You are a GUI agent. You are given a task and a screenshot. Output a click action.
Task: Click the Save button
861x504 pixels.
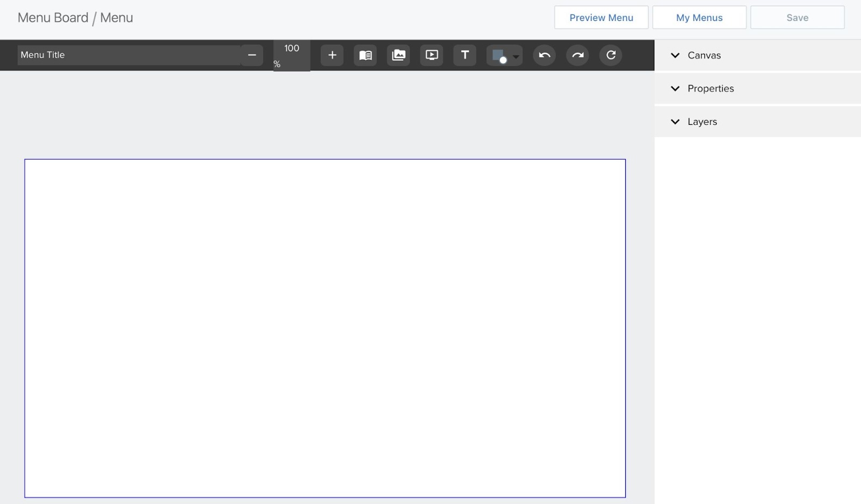coord(797,17)
